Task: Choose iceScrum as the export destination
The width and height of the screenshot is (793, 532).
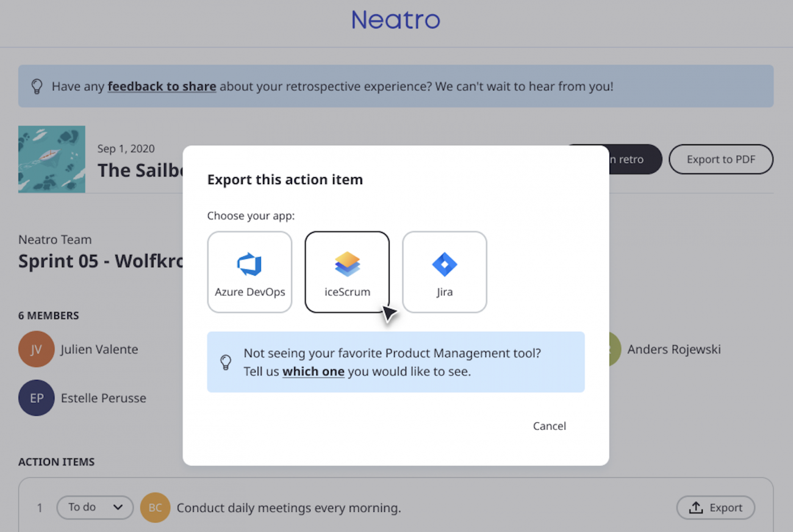Action: click(347, 271)
